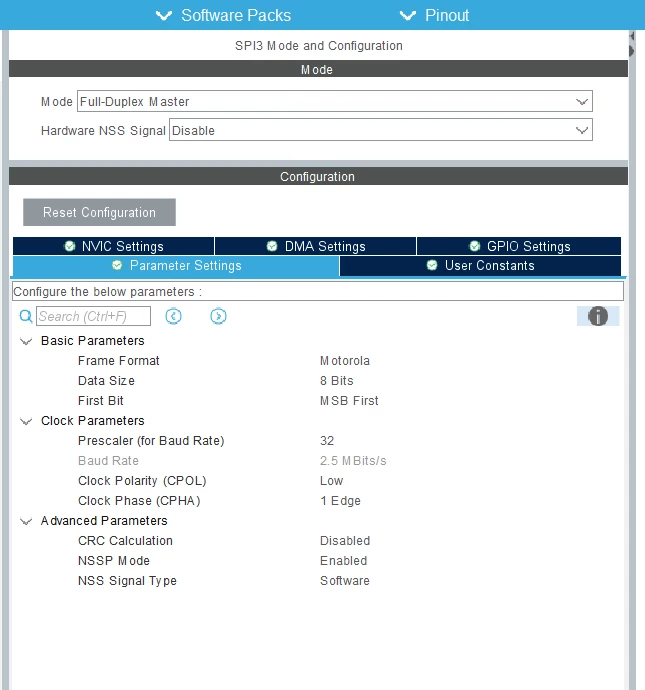Image resolution: width=645 pixels, height=690 pixels.
Task: Click the Clock Polarity (CPOL) label
Action: [x=142, y=481]
